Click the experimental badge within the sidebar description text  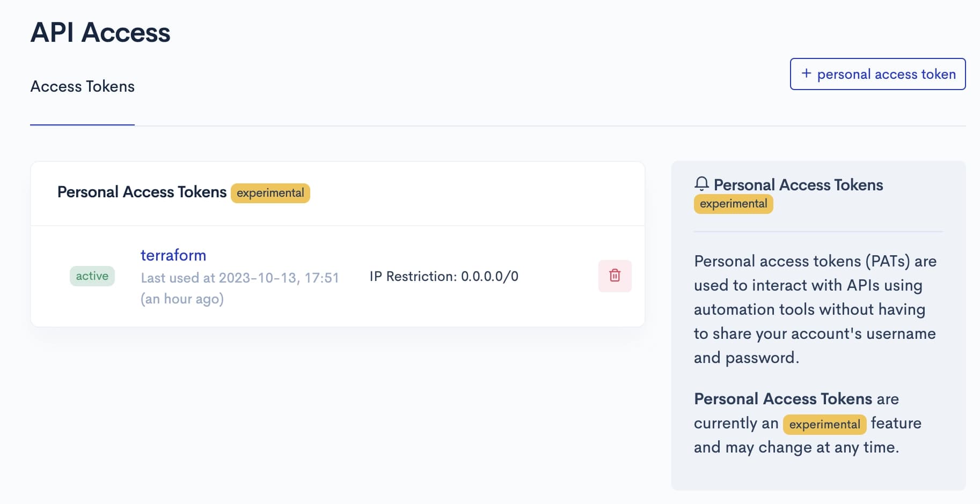click(x=825, y=424)
